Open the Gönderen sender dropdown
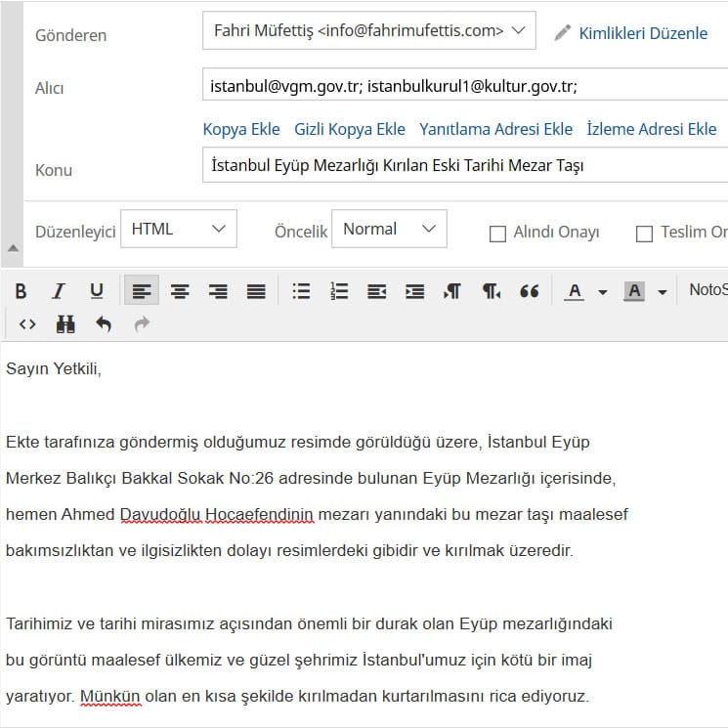The image size is (728, 728). (369, 30)
